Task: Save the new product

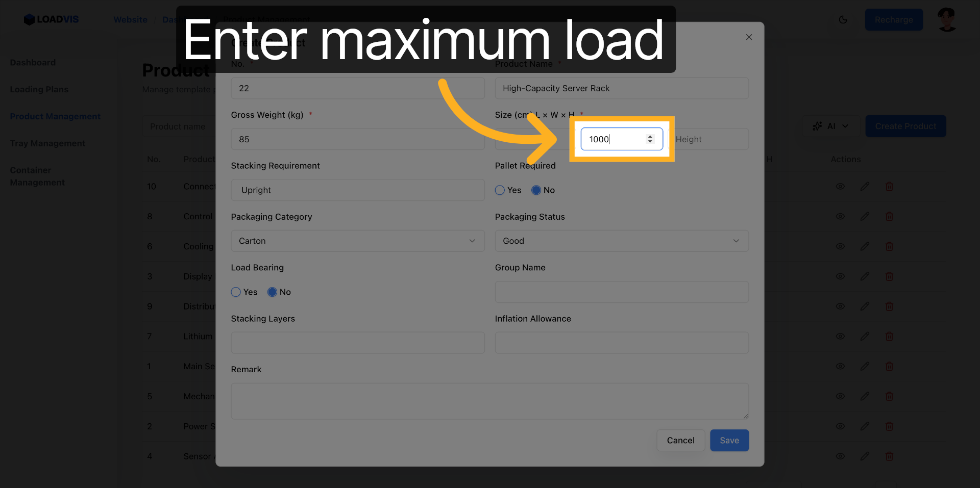Action: coord(729,440)
